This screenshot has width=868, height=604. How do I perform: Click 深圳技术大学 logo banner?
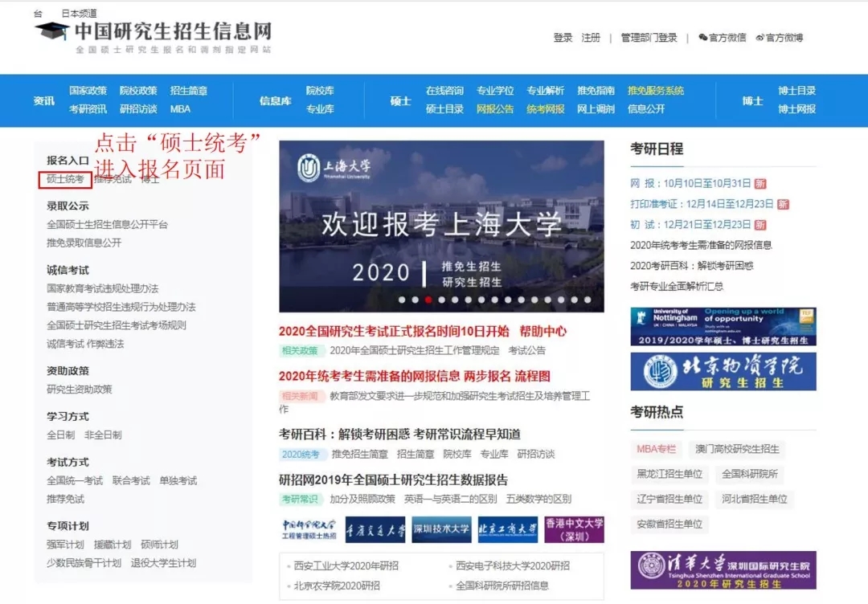[441, 530]
